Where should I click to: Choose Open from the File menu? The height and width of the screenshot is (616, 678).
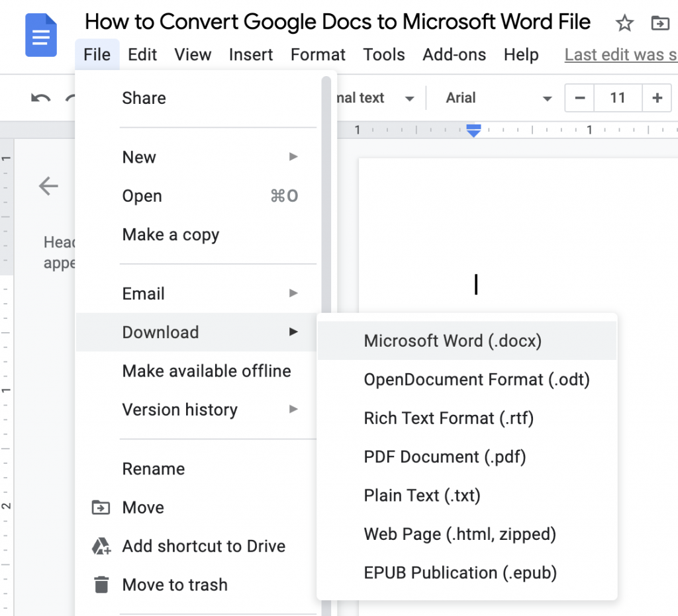click(198, 196)
